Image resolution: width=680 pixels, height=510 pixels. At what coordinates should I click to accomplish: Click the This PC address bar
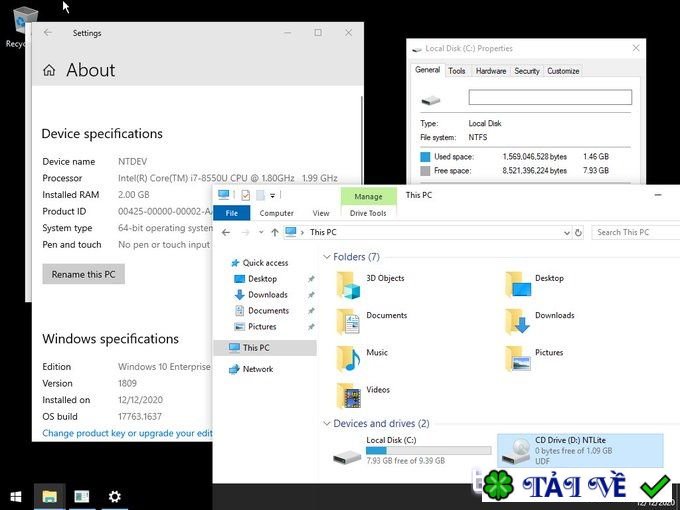click(428, 232)
